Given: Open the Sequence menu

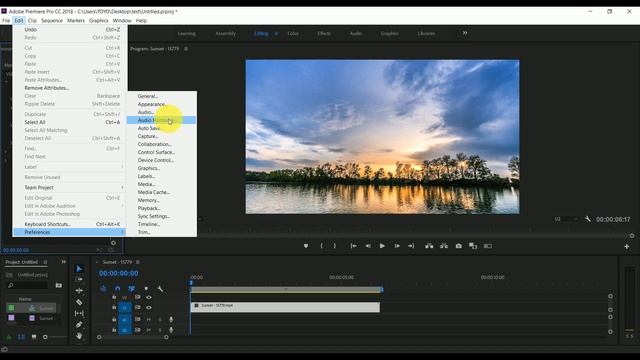Looking at the screenshot, I should tap(52, 20).
